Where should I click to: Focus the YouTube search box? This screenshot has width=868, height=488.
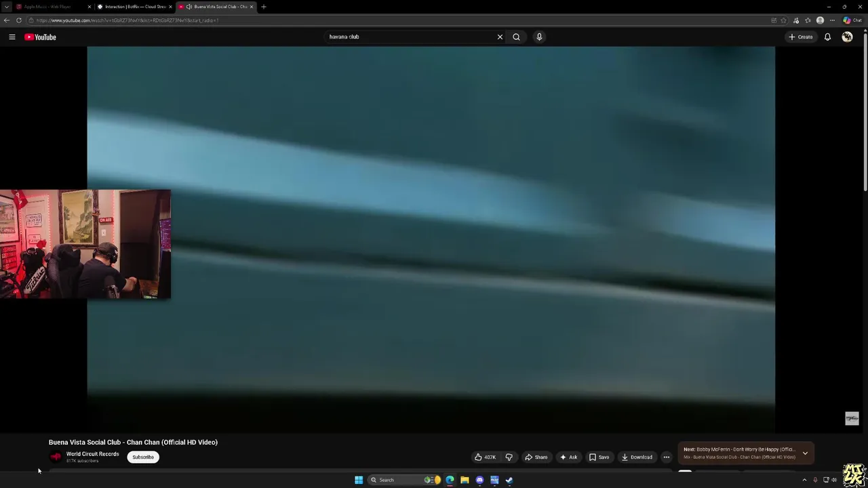(x=410, y=37)
